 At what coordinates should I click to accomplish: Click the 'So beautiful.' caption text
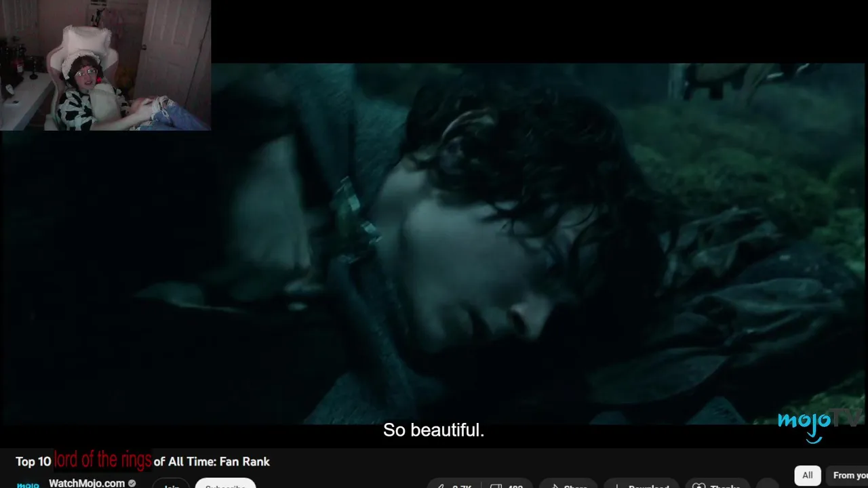434,430
